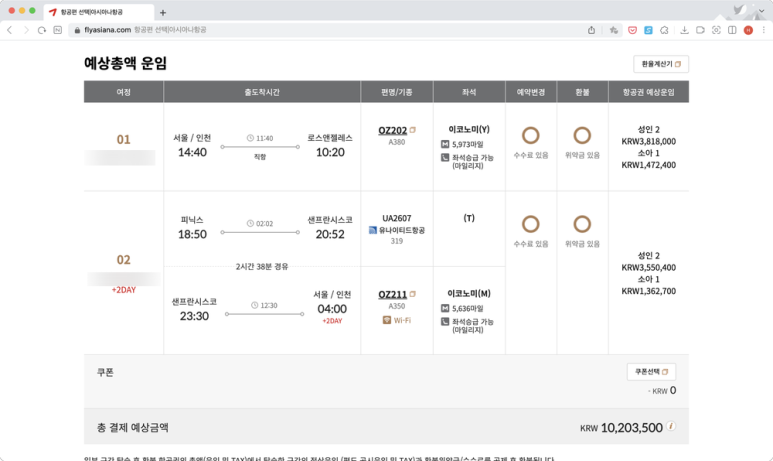The height and width of the screenshot is (461, 773).
Task: Open flight OZ211 details link
Action: click(x=392, y=294)
